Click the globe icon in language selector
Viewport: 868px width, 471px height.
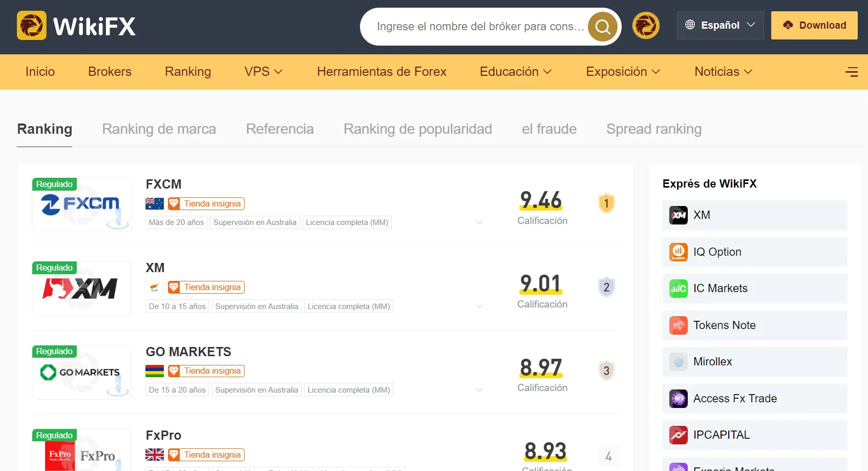click(x=690, y=25)
